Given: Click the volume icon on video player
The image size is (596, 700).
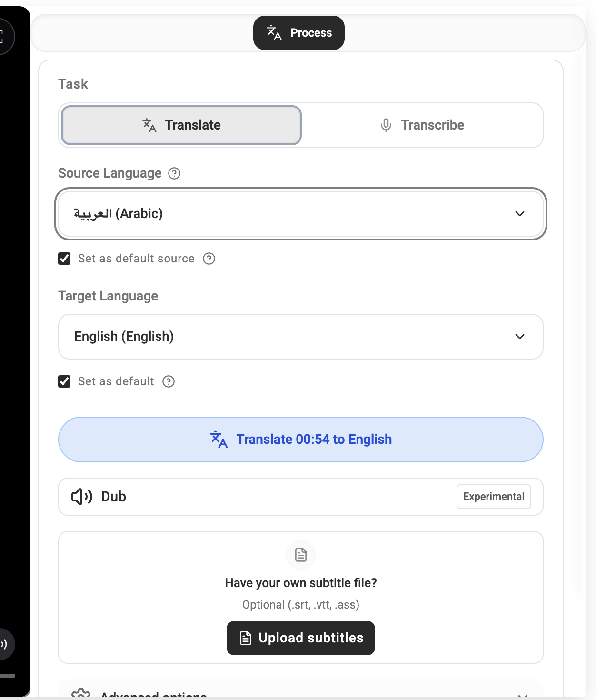Looking at the screenshot, I should pos(4,644).
